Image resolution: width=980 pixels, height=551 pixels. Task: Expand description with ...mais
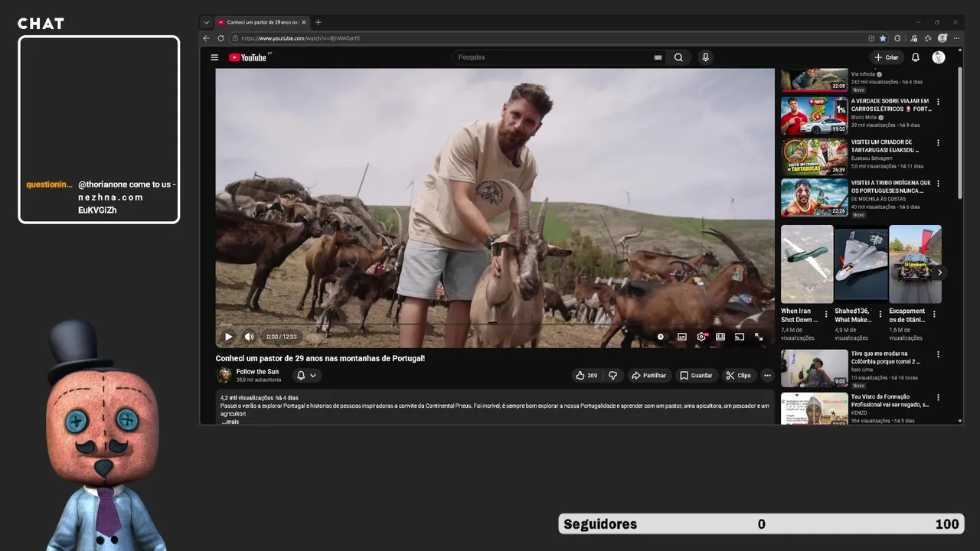point(230,422)
